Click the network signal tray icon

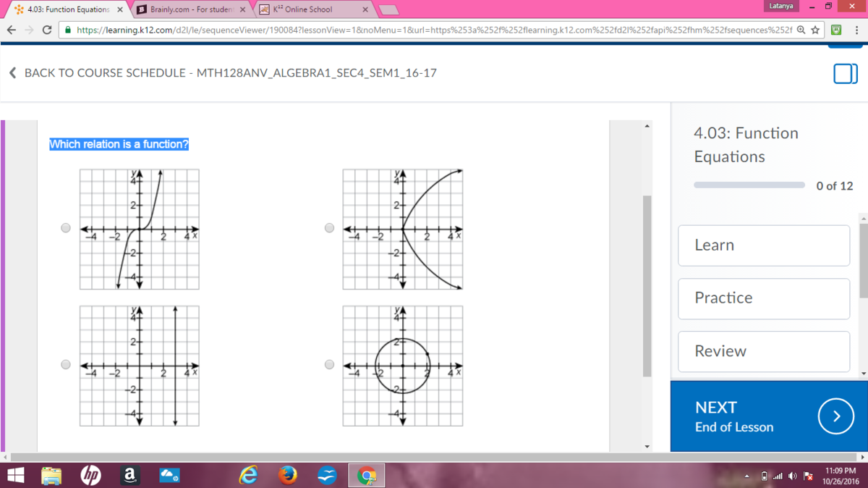tap(778, 476)
